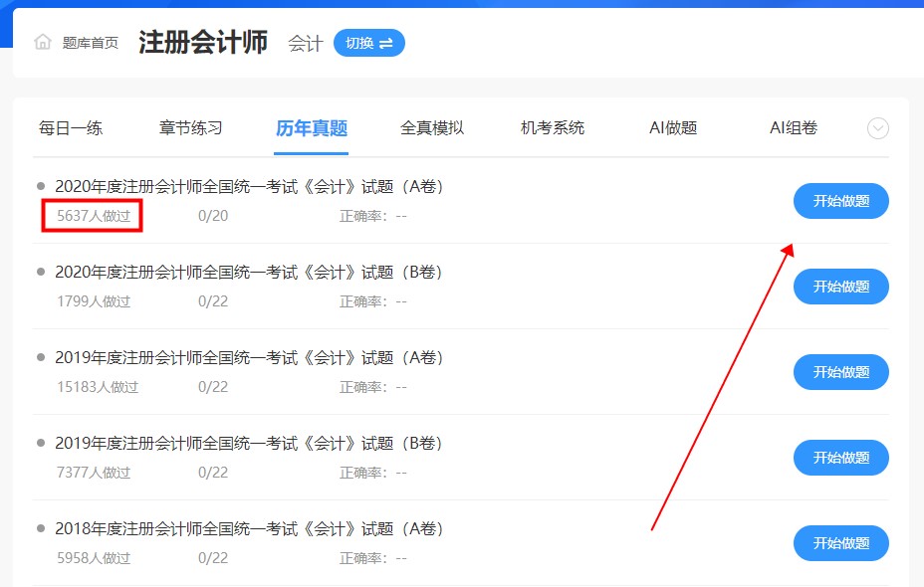Expand the chevron at the right of the tab bar
This screenshot has width=924, height=587.
coord(877,128)
